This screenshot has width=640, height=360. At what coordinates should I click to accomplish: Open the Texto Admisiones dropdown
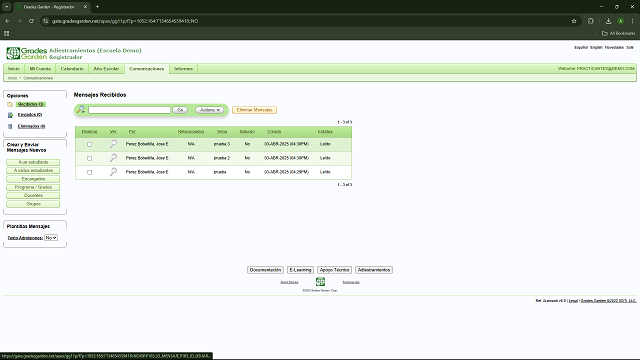coord(51,238)
